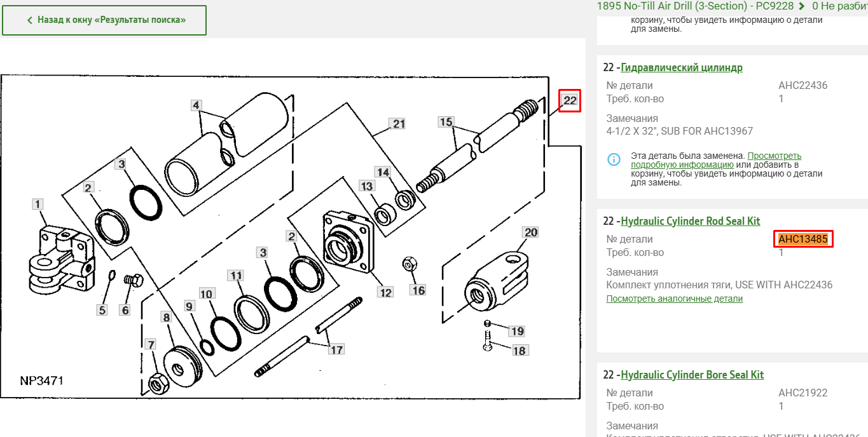The image size is (868, 437).
Task: Go back to «Результаты поиска» window
Action: 104,20
